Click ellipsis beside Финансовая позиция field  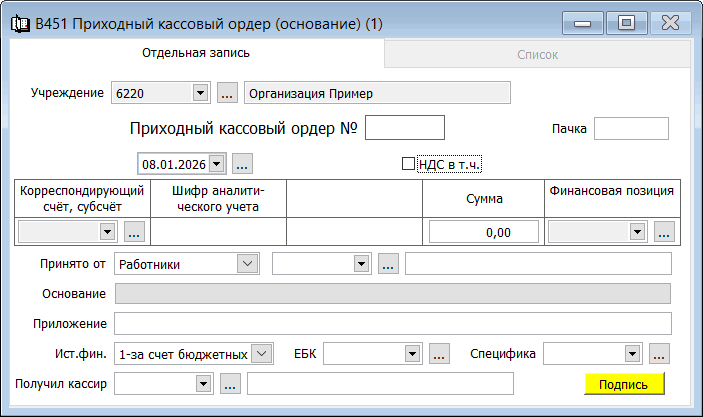tap(665, 232)
